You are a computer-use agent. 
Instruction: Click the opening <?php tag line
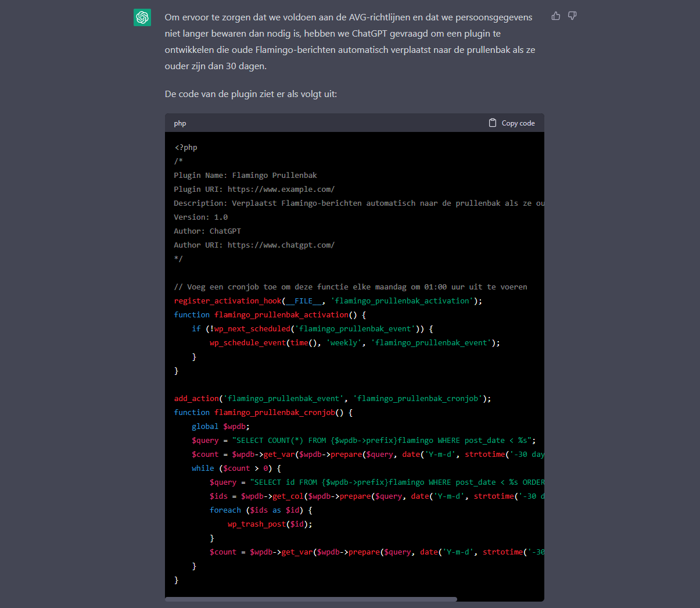point(186,147)
